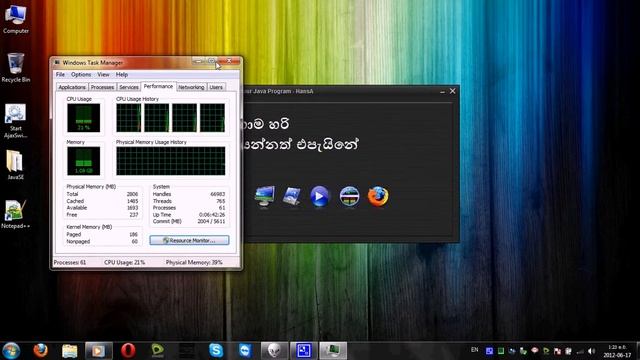Select the Start AjaxSwi... desktop shortcut
The height and width of the screenshot is (360, 640).
pos(16,121)
